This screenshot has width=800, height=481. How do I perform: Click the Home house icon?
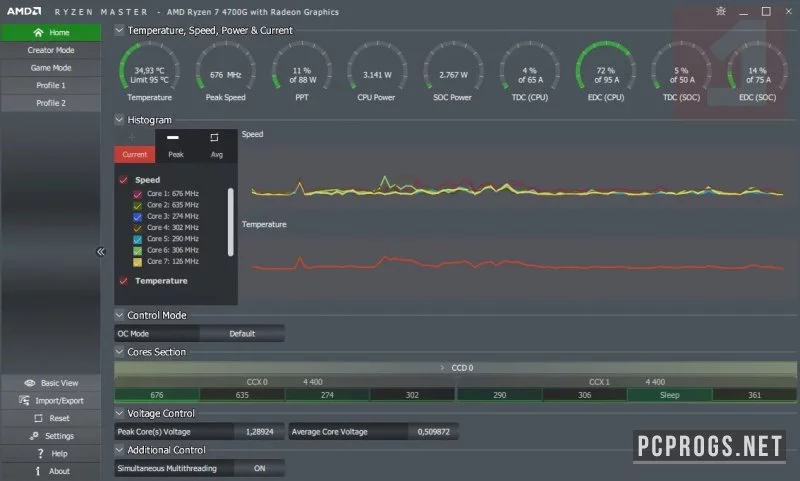click(38, 33)
